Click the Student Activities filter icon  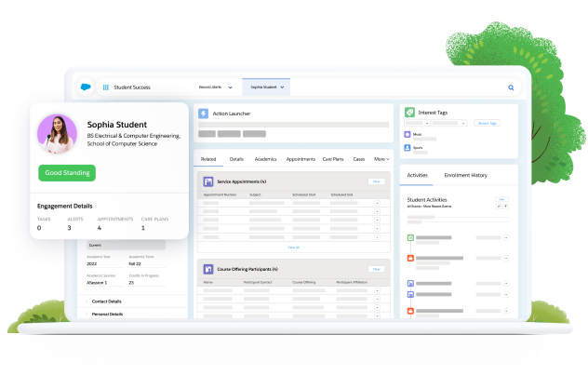(506, 207)
